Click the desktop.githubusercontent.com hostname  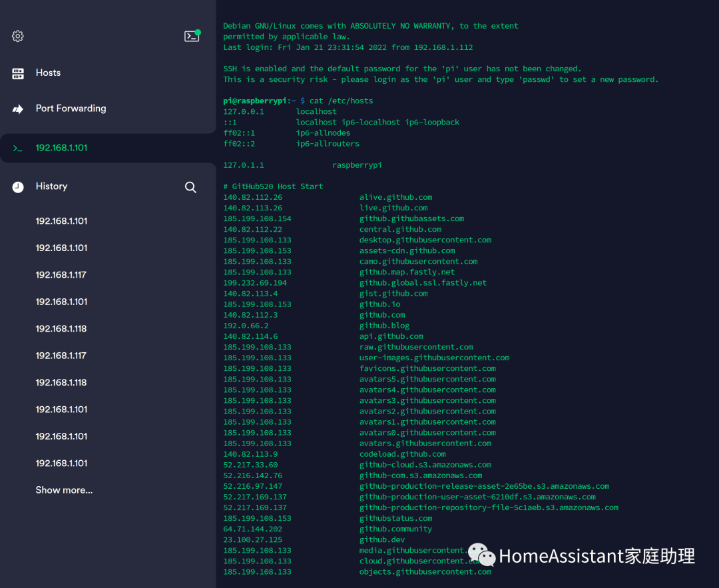tap(425, 240)
